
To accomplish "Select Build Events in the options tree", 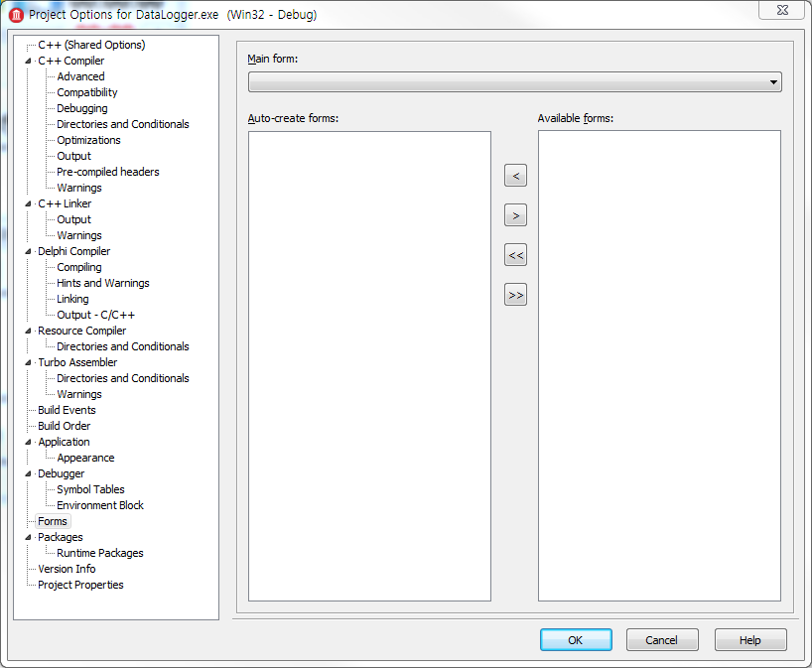I will pyautogui.click(x=67, y=410).
